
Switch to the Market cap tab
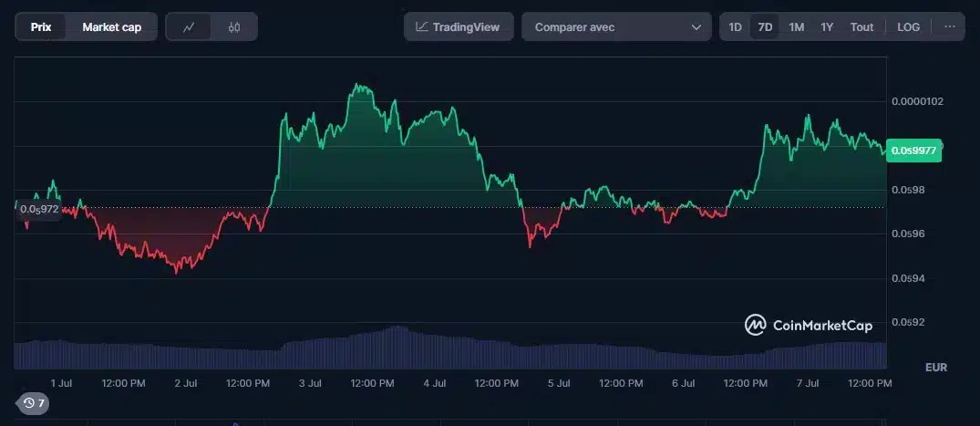click(112, 26)
